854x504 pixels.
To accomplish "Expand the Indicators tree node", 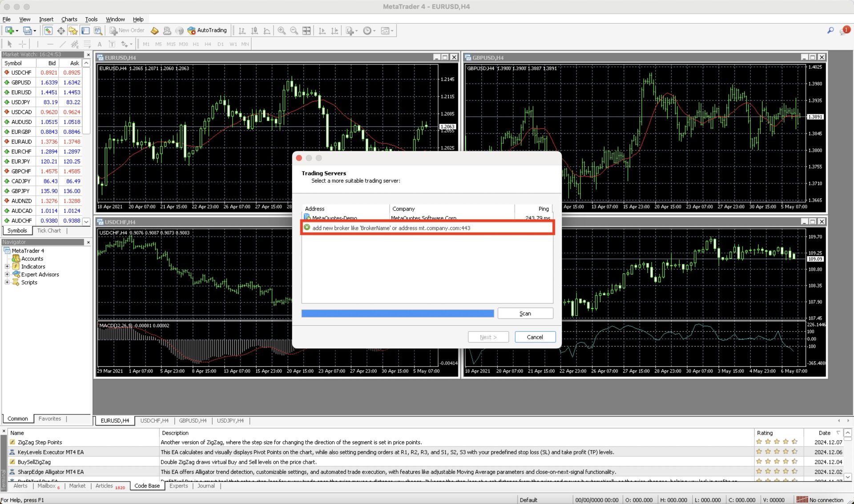I will click(x=7, y=267).
